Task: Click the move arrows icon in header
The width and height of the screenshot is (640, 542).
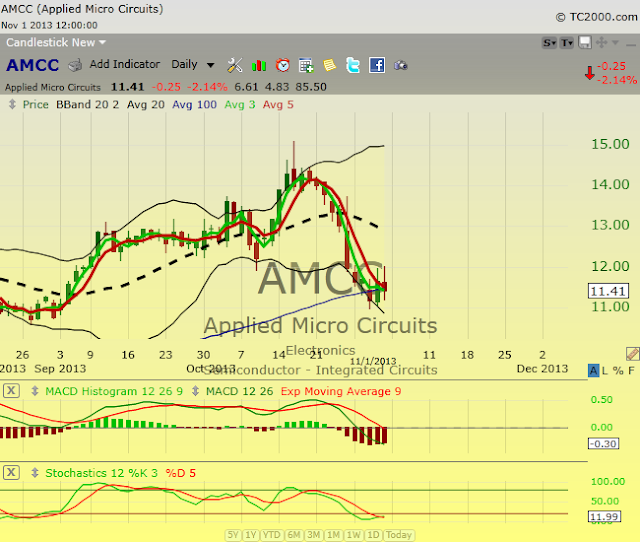Action: tap(602, 42)
